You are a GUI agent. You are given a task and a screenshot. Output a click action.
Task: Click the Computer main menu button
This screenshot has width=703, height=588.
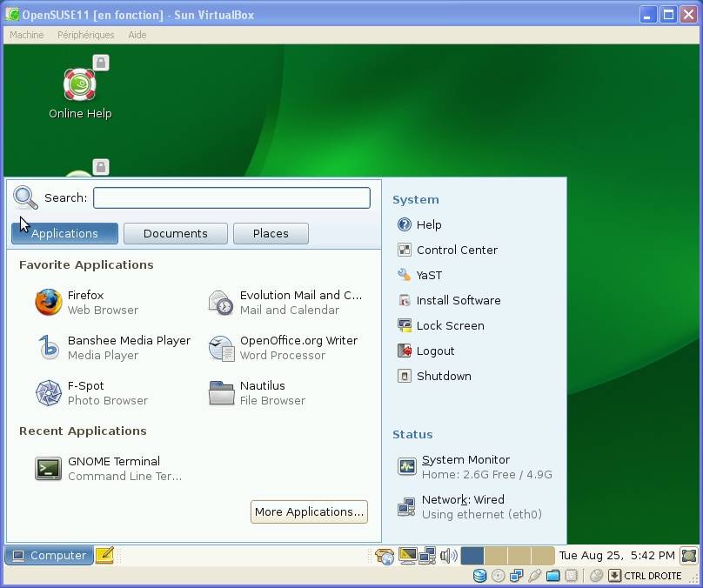pyautogui.click(x=49, y=555)
